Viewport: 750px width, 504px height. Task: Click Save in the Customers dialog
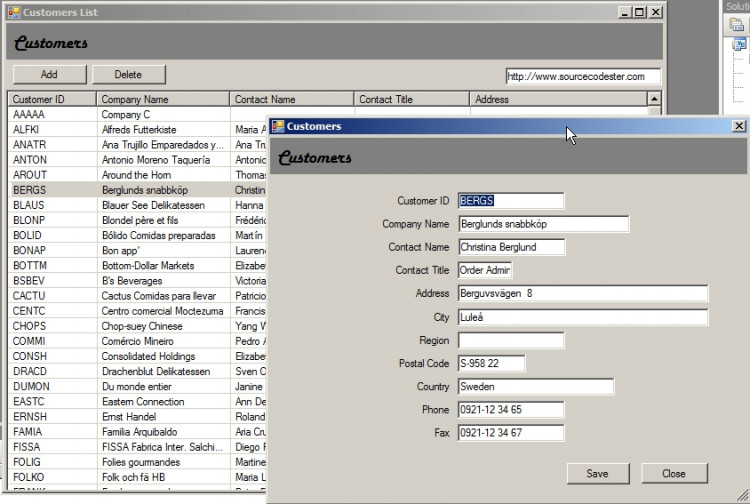coord(597,473)
